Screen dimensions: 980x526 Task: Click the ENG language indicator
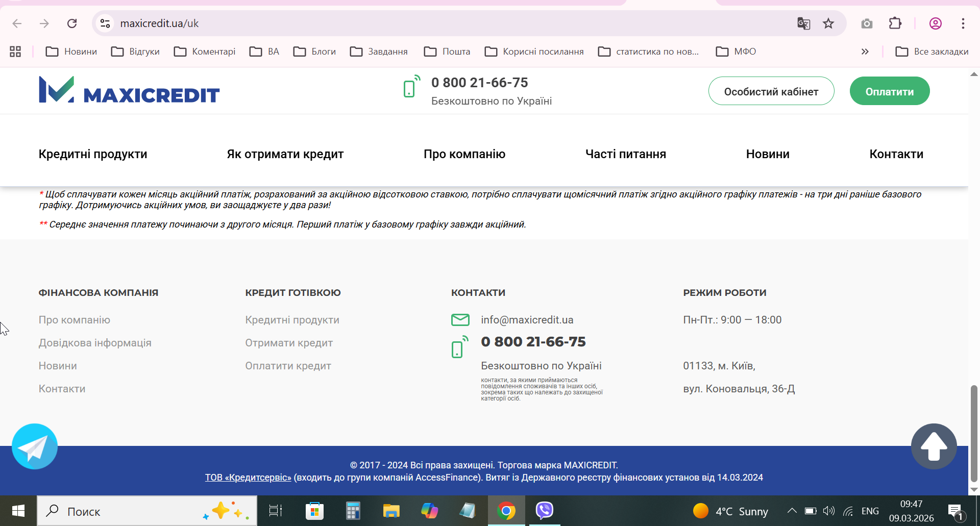tap(870, 511)
